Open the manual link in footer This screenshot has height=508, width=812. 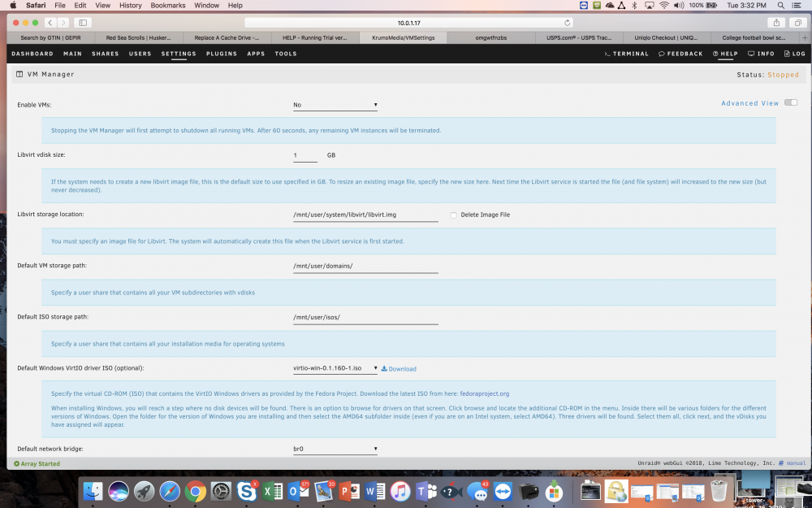click(x=793, y=463)
